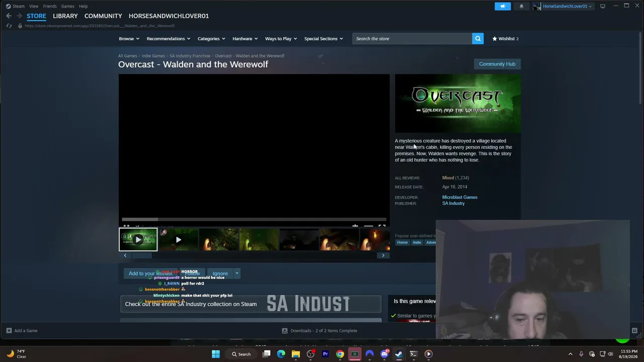Click the Indie Games breadcrumb

point(153,56)
